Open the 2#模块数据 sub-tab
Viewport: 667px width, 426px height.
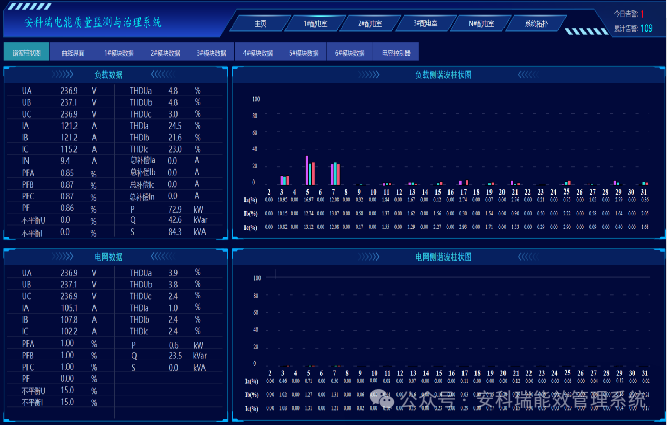165,52
